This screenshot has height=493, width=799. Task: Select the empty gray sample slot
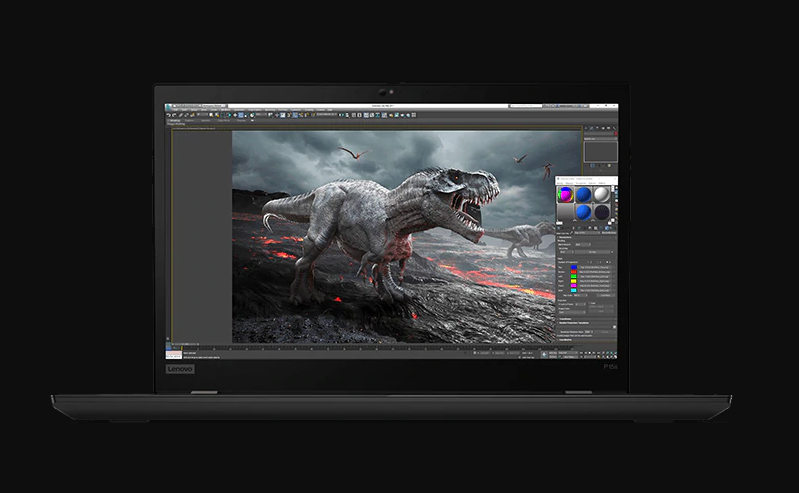click(566, 211)
